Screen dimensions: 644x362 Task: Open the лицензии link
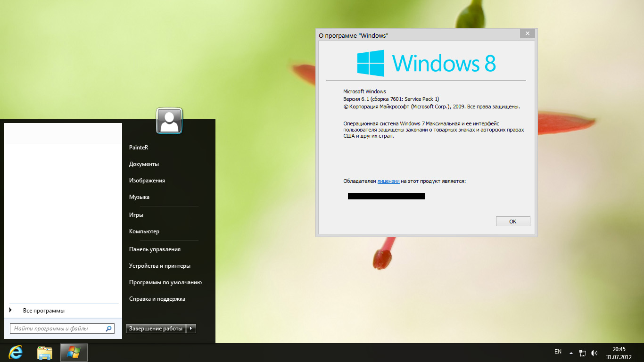pyautogui.click(x=388, y=181)
